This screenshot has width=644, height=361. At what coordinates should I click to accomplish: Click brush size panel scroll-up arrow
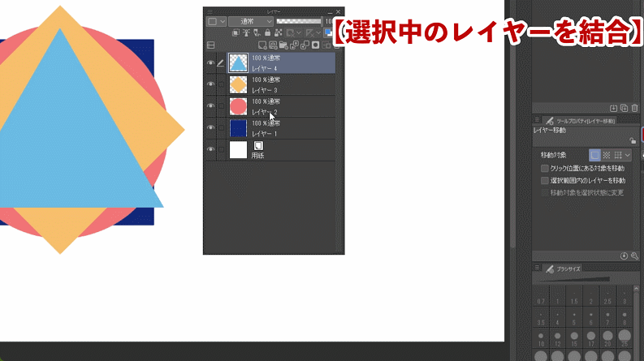click(637, 290)
